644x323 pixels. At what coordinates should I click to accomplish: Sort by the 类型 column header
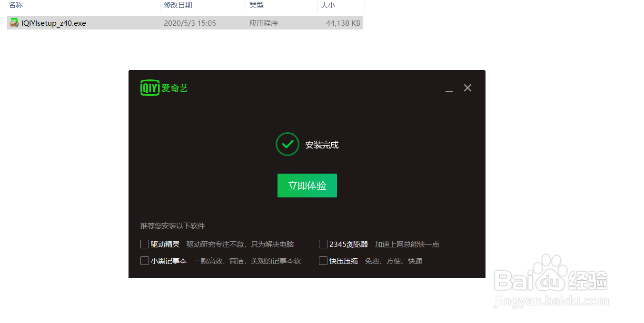click(x=257, y=5)
